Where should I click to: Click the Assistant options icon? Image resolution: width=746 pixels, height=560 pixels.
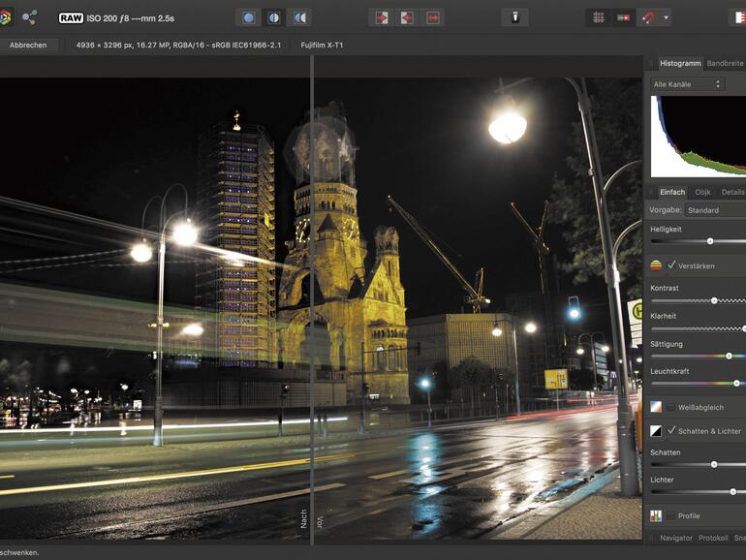tap(515, 17)
